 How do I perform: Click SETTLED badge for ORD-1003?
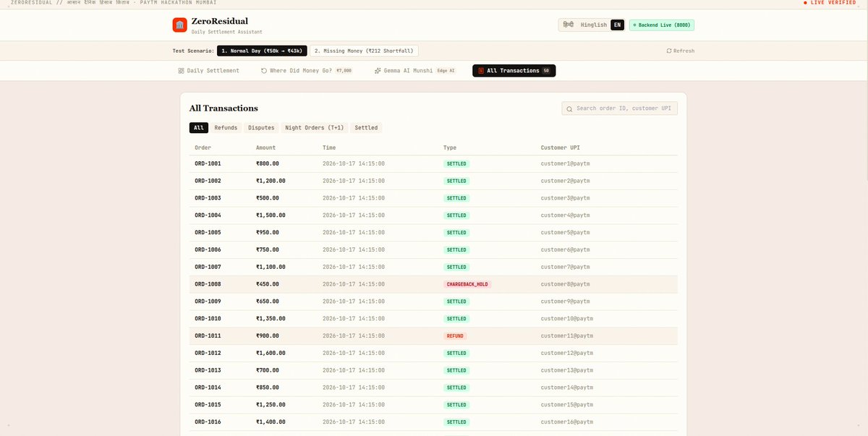(x=456, y=198)
